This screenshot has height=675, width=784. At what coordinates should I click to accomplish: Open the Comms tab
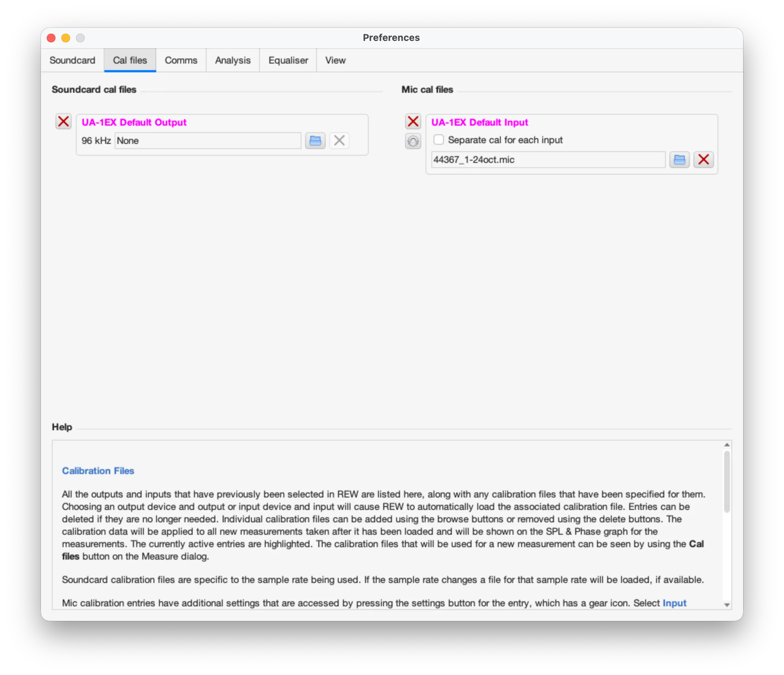(181, 60)
